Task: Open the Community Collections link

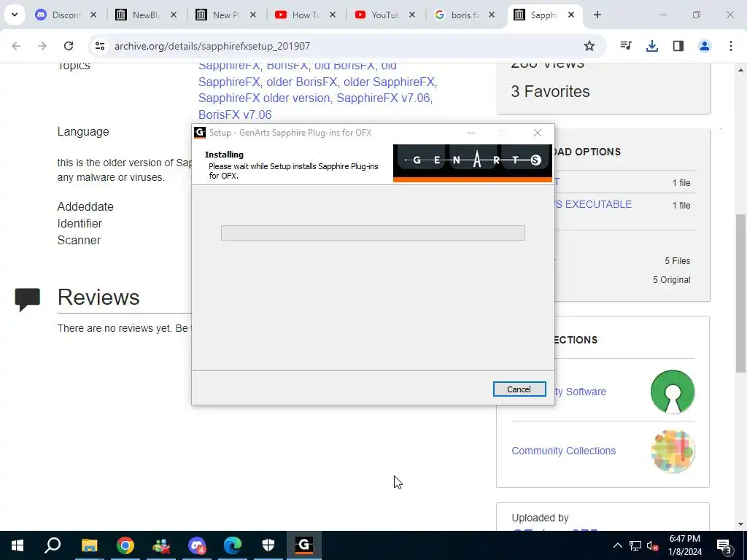Action: (x=564, y=451)
